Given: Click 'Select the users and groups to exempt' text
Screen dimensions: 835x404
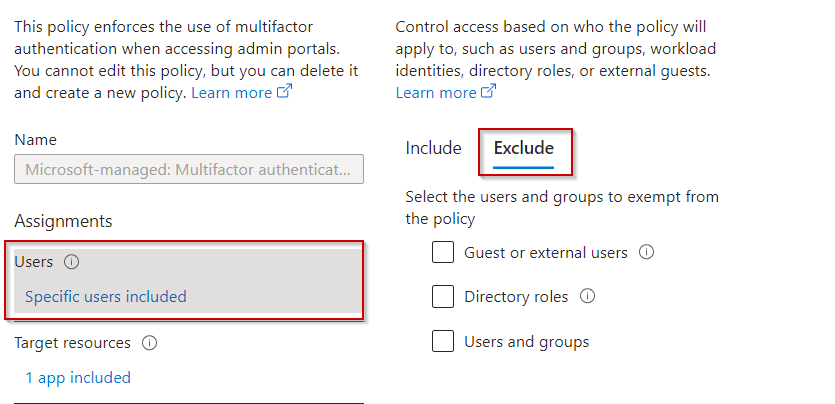Looking at the screenshot, I should [562, 208].
